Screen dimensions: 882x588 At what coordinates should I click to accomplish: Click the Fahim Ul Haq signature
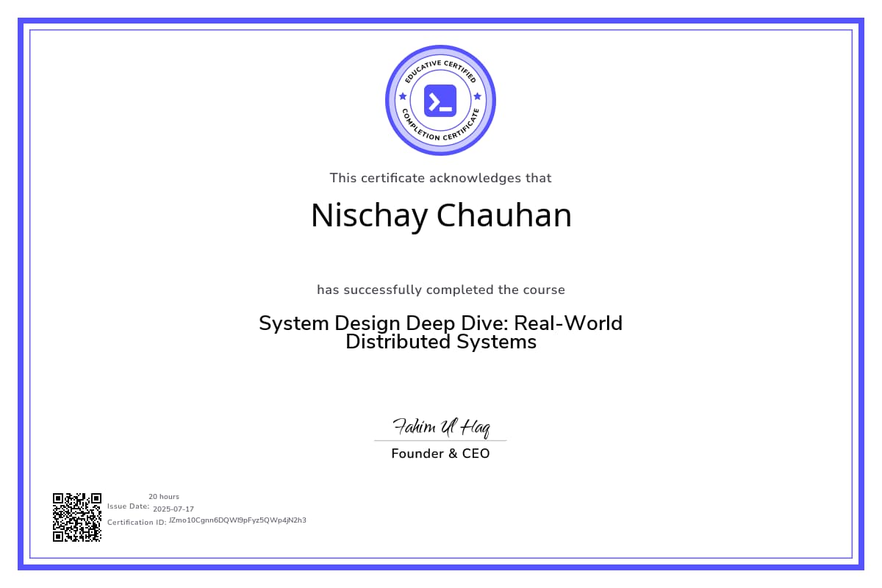[441, 427]
